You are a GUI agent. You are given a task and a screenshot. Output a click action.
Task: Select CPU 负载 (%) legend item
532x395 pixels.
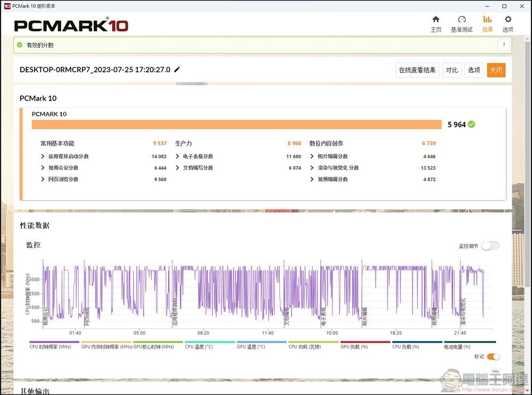tap(417, 345)
